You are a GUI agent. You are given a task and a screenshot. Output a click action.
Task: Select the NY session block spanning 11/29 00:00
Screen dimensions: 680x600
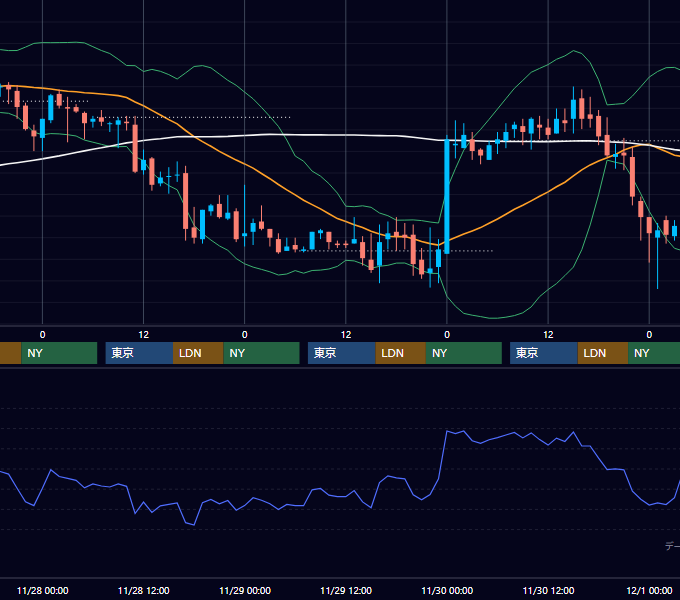[x=262, y=353]
